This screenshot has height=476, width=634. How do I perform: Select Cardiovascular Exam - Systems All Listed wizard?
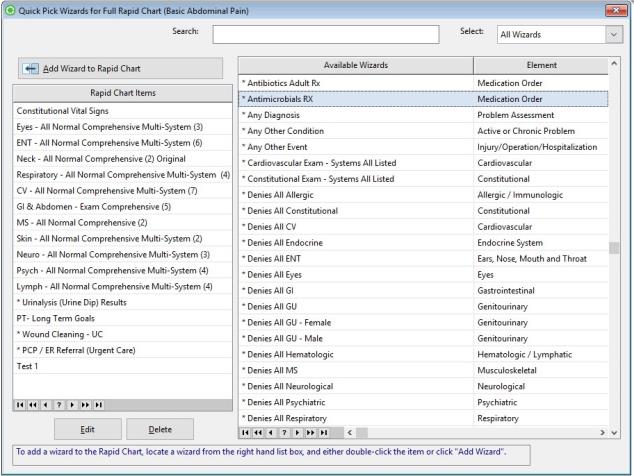423,163
